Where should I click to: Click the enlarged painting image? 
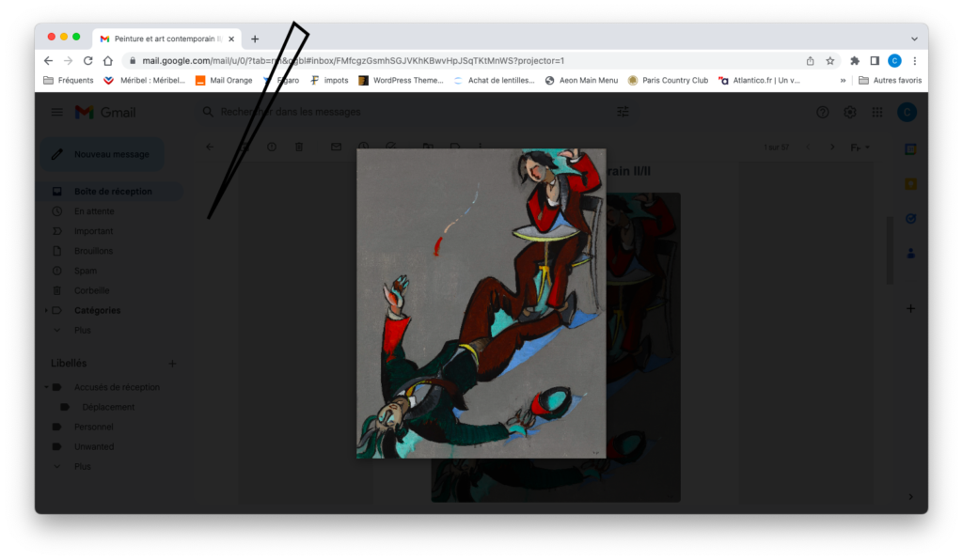tap(481, 303)
